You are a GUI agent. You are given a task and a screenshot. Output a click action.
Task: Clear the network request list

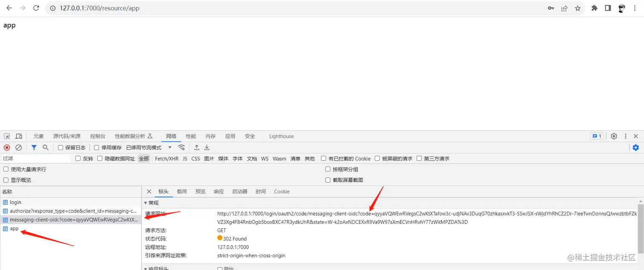pyautogui.click(x=18, y=148)
